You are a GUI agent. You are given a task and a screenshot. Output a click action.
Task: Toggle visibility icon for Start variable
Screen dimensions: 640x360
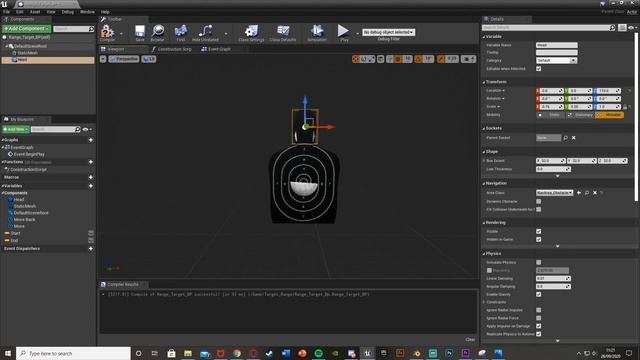91,233
